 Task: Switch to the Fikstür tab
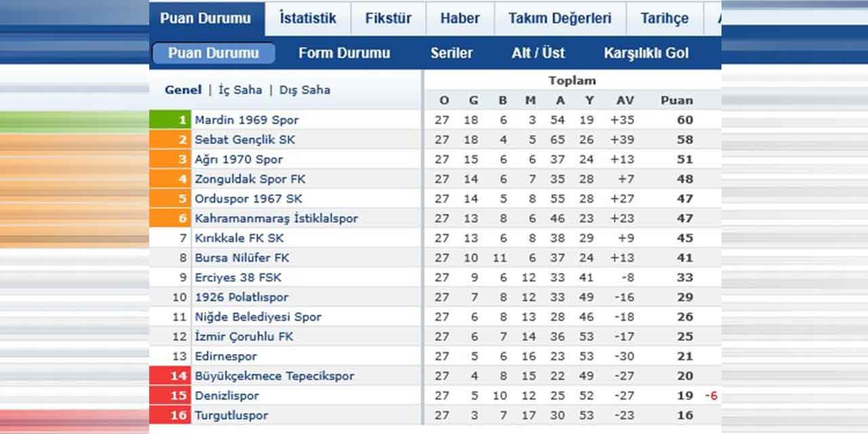click(388, 18)
